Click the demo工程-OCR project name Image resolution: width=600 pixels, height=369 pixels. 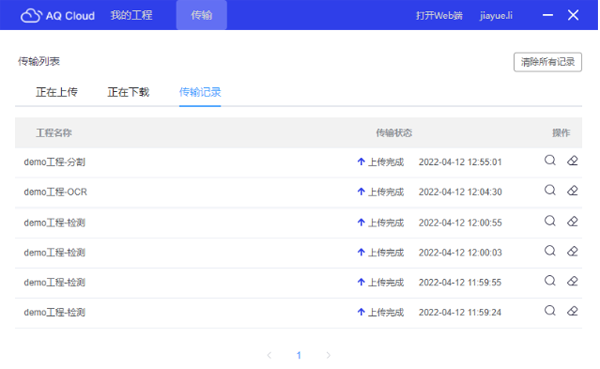pos(55,192)
